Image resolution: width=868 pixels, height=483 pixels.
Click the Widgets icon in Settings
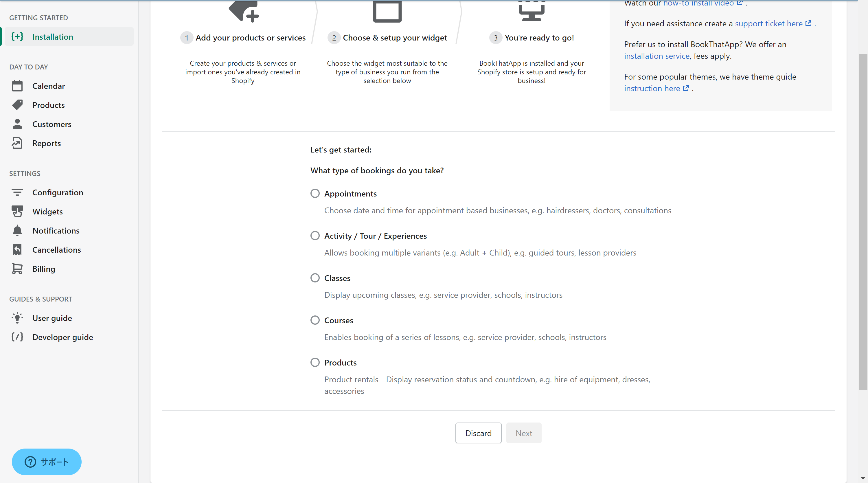[x=17, y=211]
